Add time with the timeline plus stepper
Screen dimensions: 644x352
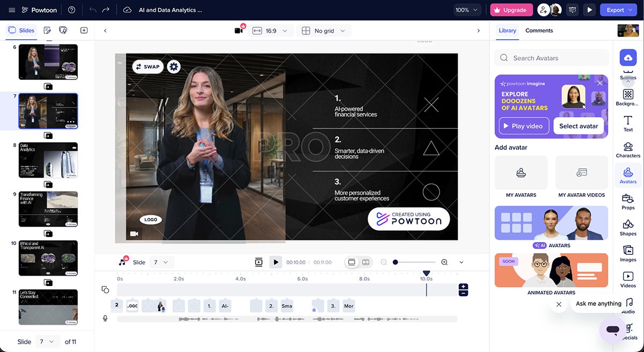click(x=464, y=287)
